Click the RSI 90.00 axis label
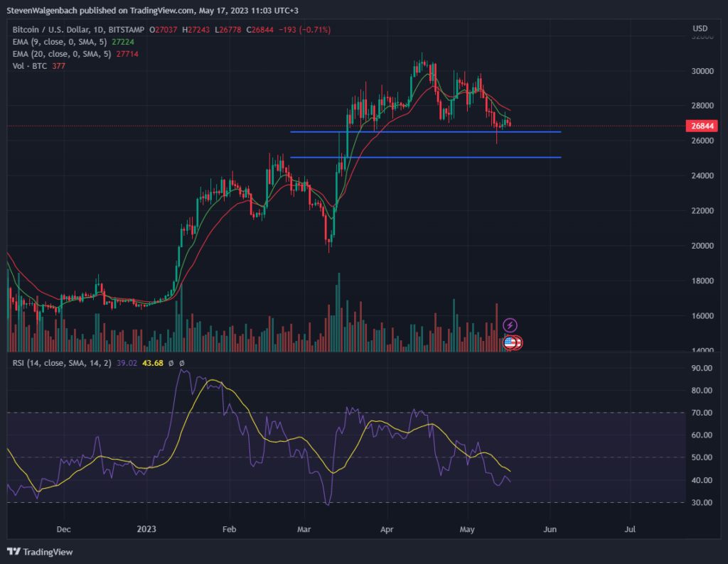This screenshot has height=564, width=728. pos(702,368)
